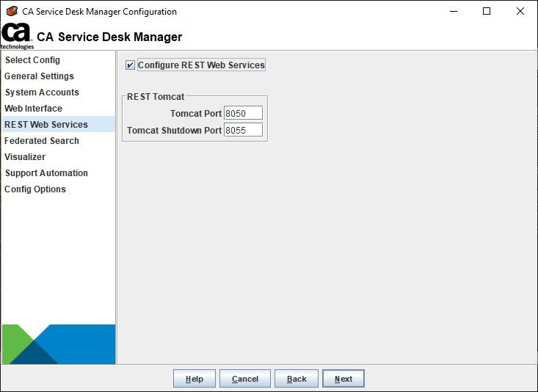Image resolution: width=538 pixels, height=392 pixels.
Task: Click the CA Service Desk title bar icon
Action: 12,11
